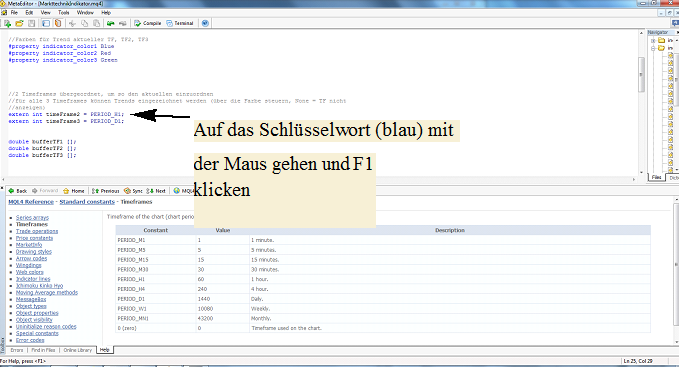Sync the help contents
679x367 pixels.
point(133,191)
